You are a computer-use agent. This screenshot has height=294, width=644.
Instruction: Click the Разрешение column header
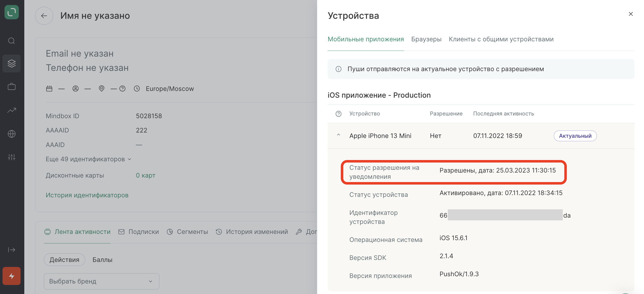[x=446, y=114]
